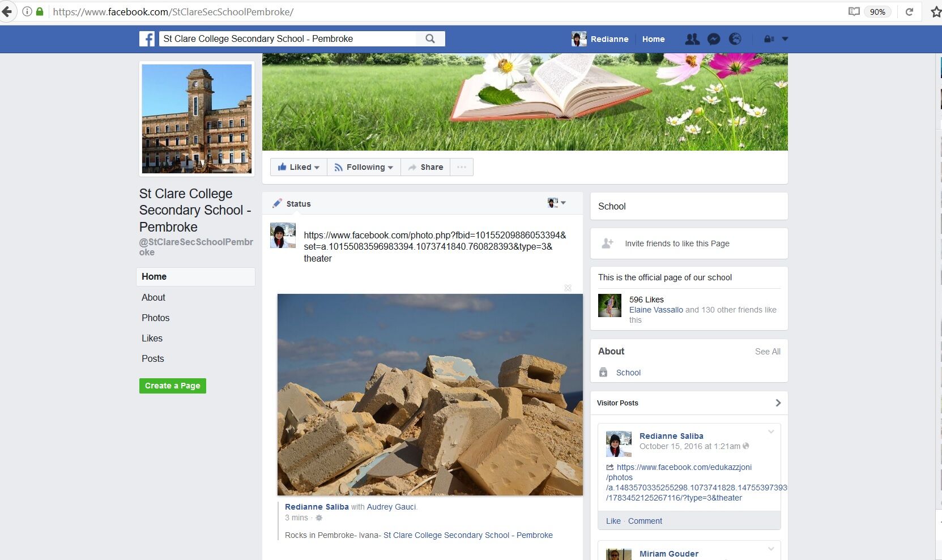
Task: Click See All in the About section
Action: coord(768,352)
